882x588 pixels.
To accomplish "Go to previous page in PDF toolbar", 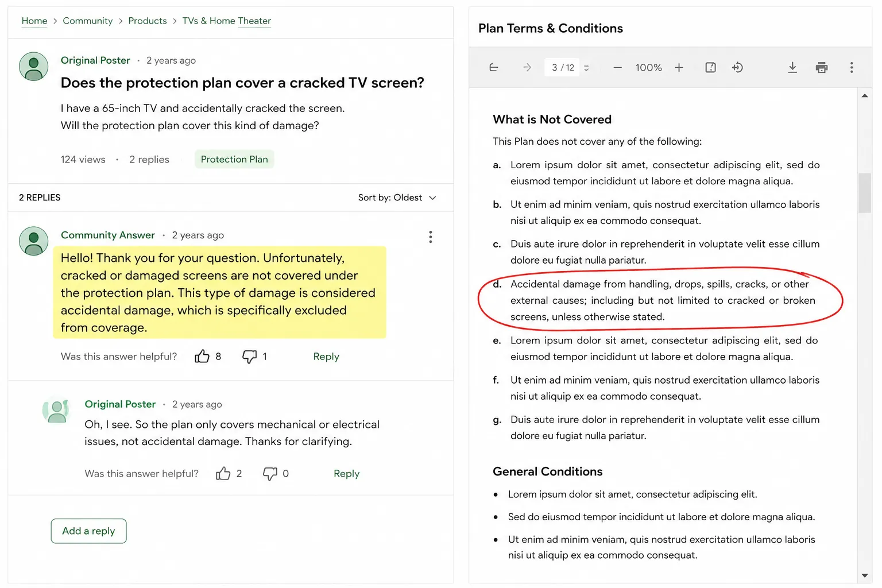I will 494,68.
